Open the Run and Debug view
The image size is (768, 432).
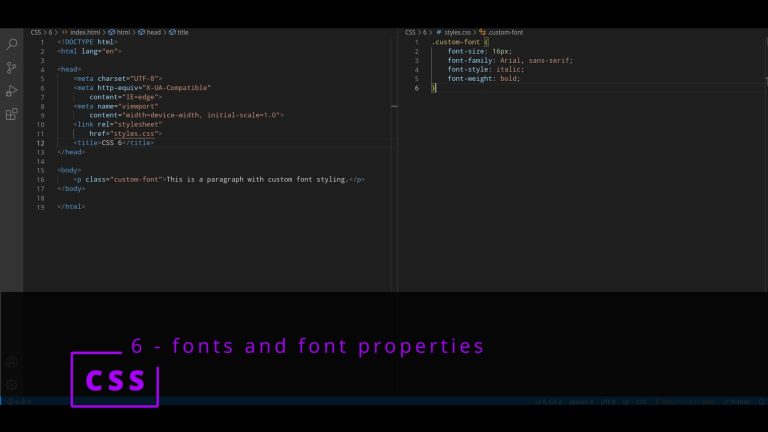[12, 91]
